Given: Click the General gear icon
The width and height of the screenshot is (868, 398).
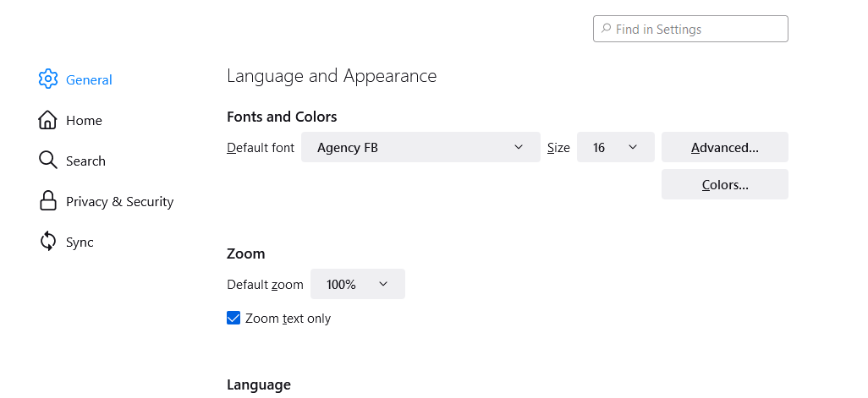Looking at the screenshot, I should pos(48,79).
